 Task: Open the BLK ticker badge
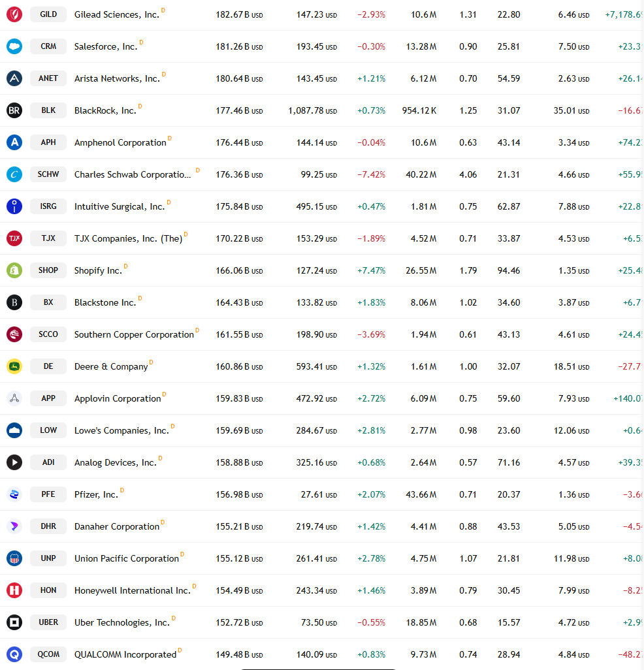(48, 110)
